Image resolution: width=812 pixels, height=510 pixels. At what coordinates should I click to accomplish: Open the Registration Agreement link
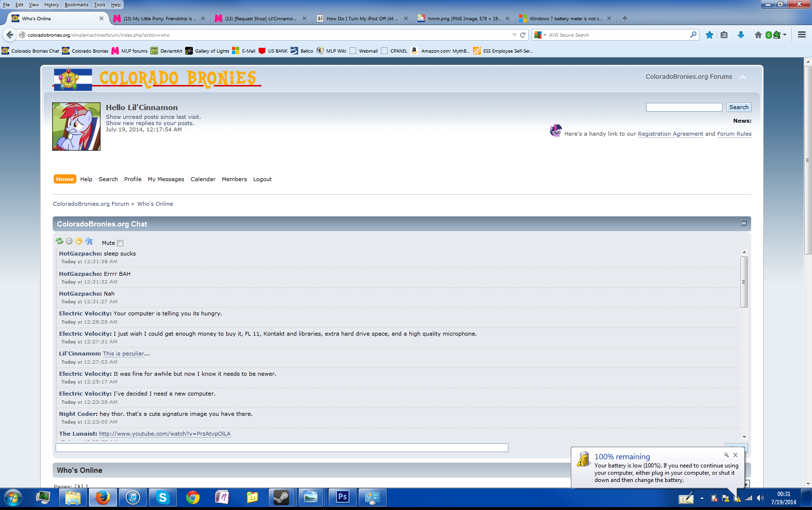pyautogui.click(x=670, y=134)
